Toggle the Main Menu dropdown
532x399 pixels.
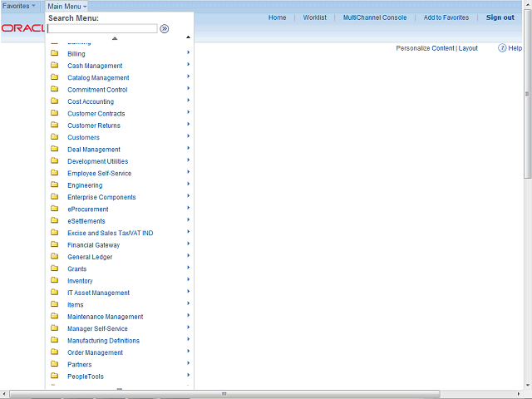(x=66, y=6)
